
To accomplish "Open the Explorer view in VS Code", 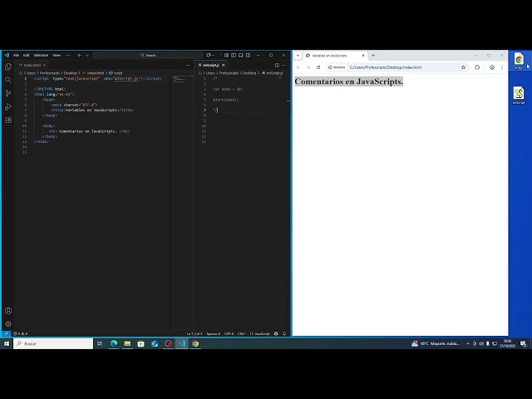I will [x=8, y=66].
